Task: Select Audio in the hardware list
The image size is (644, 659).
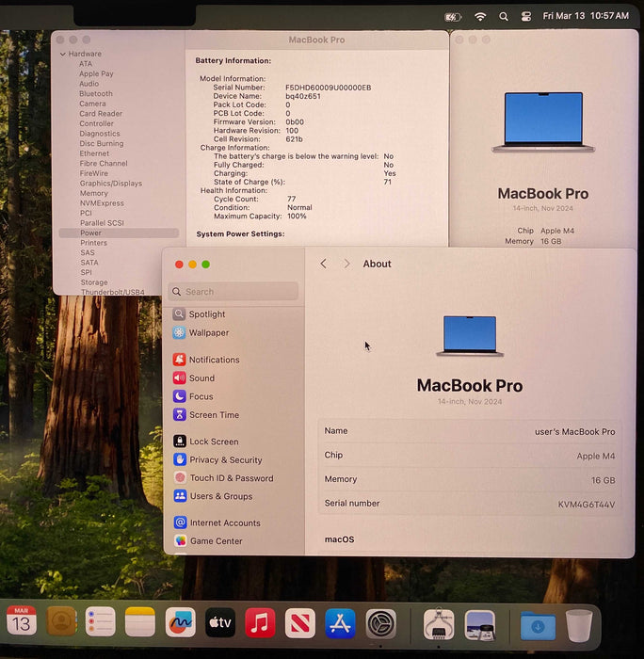Action: (x=89, y=84)
